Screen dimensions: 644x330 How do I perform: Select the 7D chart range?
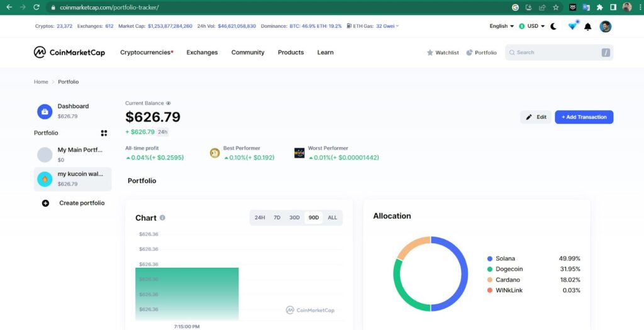(277, 217)
